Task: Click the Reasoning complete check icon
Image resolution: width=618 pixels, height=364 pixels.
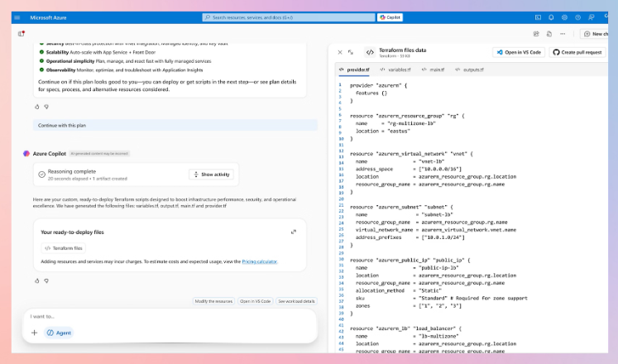Action: (41, 175)
